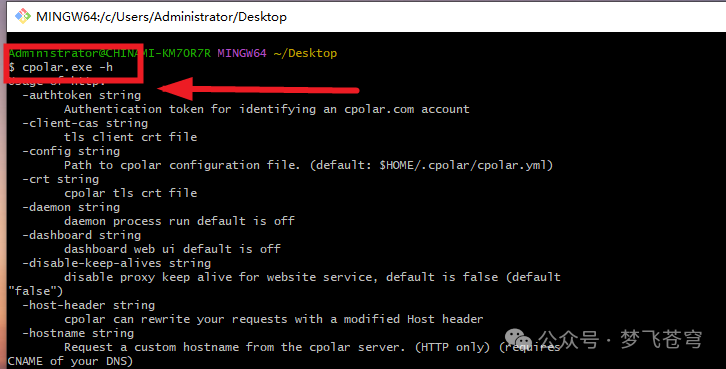Viewport: 726px width, 369px height.
Task: Click the -crt string option
Action: [61, 179]
